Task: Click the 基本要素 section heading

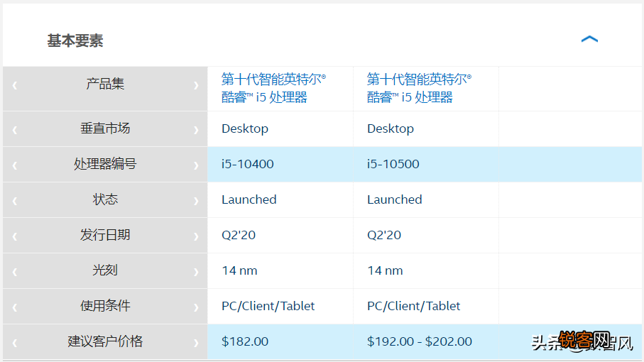Action: coord(75,40)
